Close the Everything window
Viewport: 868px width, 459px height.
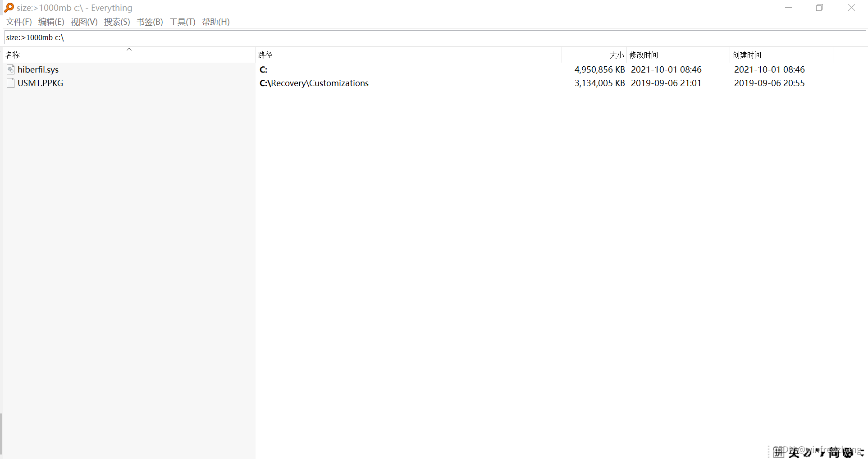click(x=851, y=8)
